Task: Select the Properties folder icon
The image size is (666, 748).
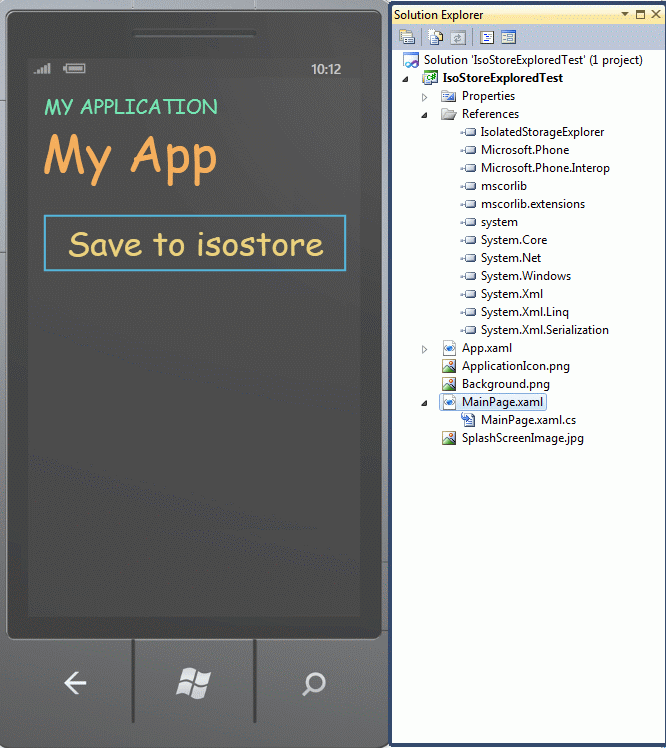Action: 448,96
